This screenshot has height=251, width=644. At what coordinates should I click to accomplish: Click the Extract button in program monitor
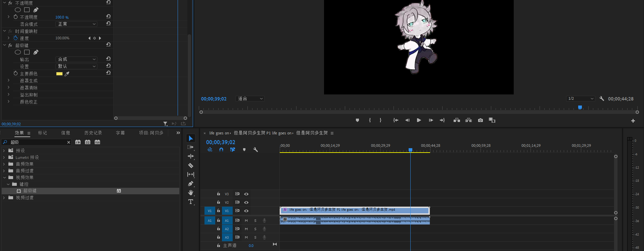(469, 120)
